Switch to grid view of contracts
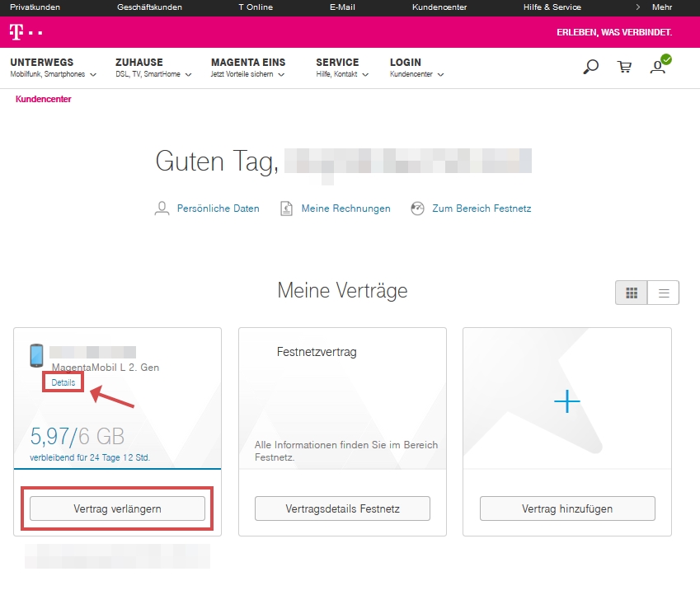The height and width of the screenshot is (595, 700). pos(632,293)
